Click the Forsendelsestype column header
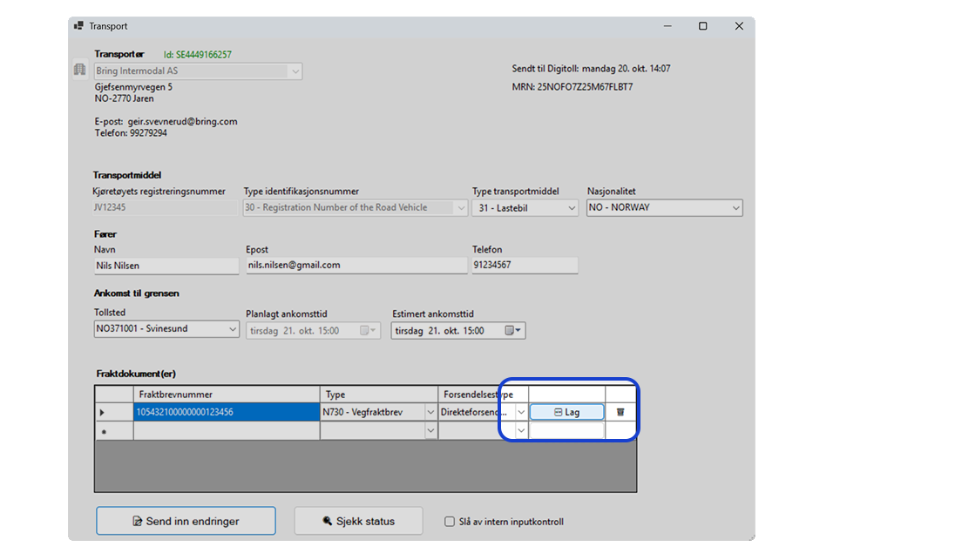The width and height of the screenshot is (962, 560). click(x=483, y=395)
